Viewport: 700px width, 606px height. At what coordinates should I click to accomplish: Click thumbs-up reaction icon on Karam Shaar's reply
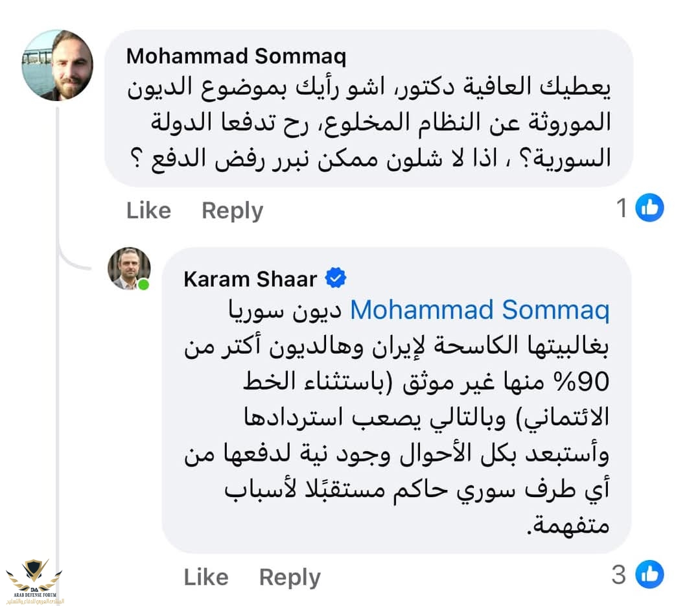(x=649, y=574)
